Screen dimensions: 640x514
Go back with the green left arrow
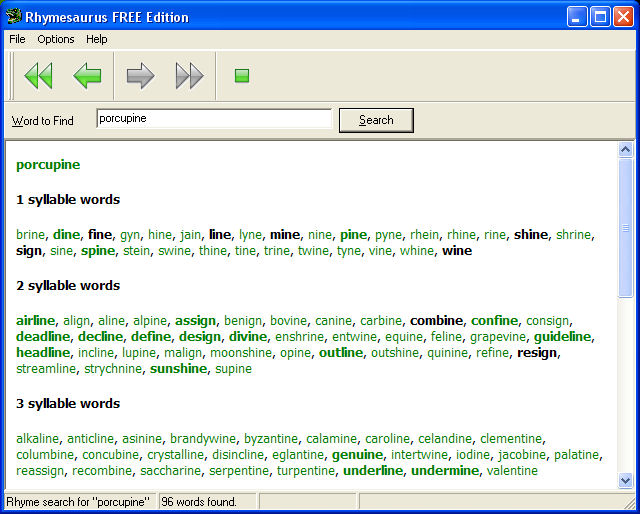point(87,76)
